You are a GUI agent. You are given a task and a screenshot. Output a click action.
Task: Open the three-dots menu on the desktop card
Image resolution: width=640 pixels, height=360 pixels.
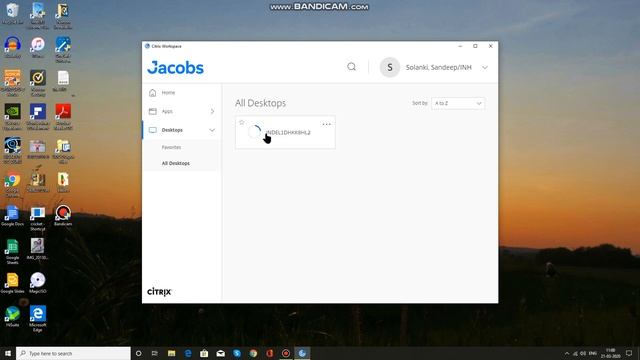[x=327, y=124]
